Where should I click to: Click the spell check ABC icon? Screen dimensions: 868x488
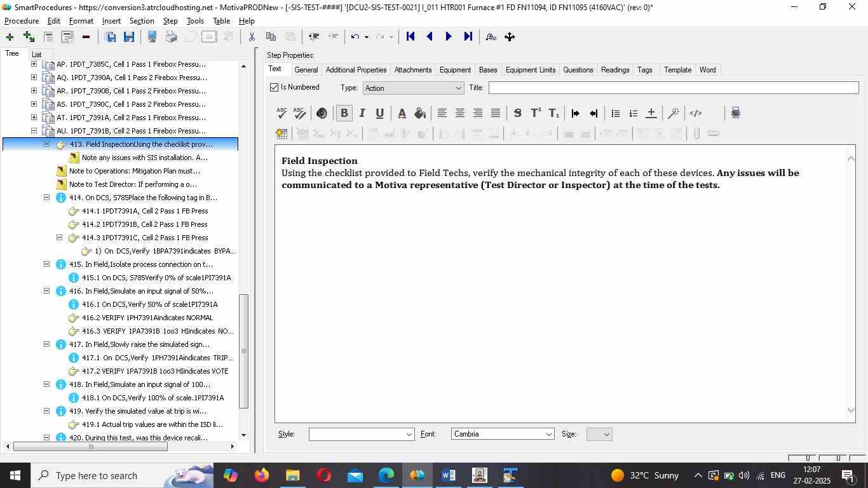pyautogui.click(x=281, y=113)
